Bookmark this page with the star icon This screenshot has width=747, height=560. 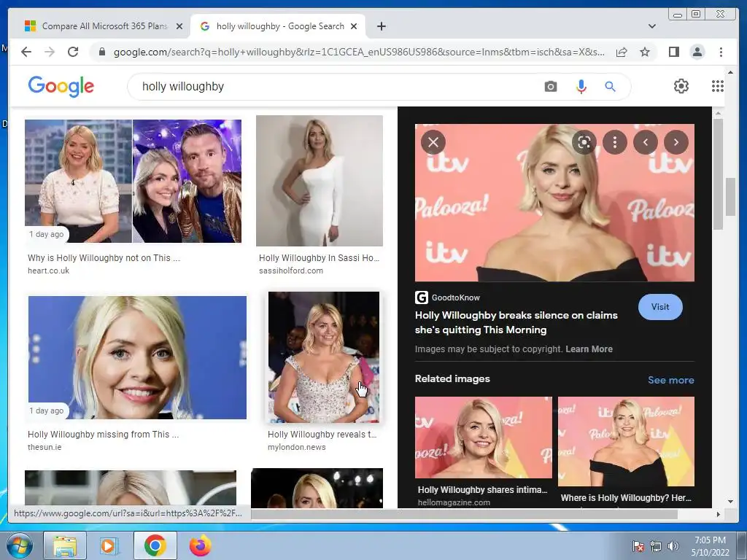(645, 52)
